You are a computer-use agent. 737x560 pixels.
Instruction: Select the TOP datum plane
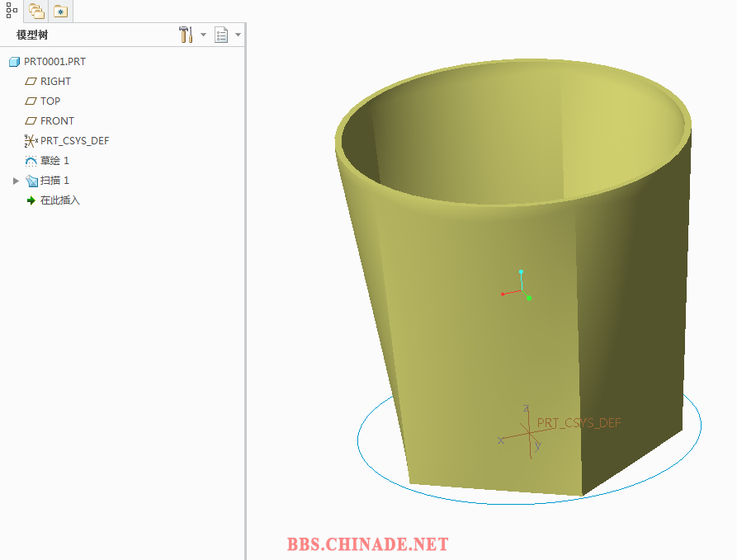(x=50, y=101)
